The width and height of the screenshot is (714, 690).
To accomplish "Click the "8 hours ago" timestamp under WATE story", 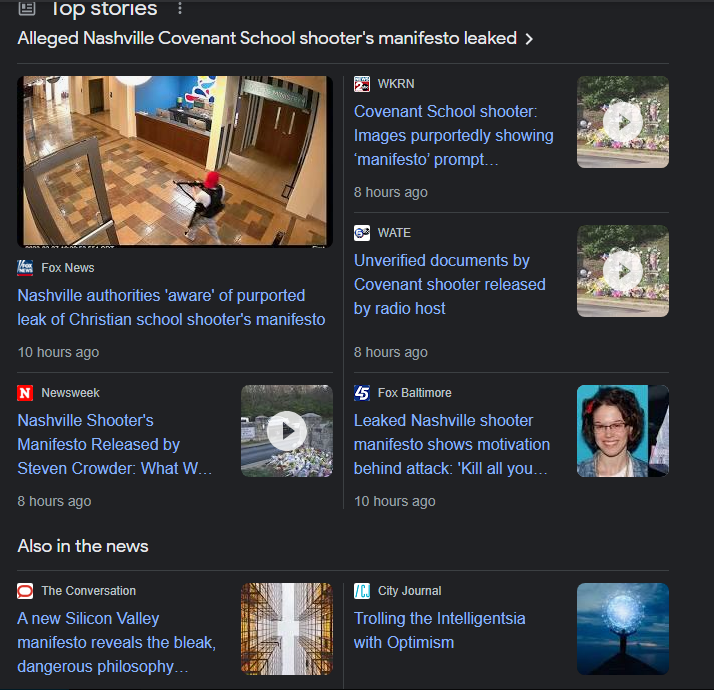I will [x=391, y=352].
